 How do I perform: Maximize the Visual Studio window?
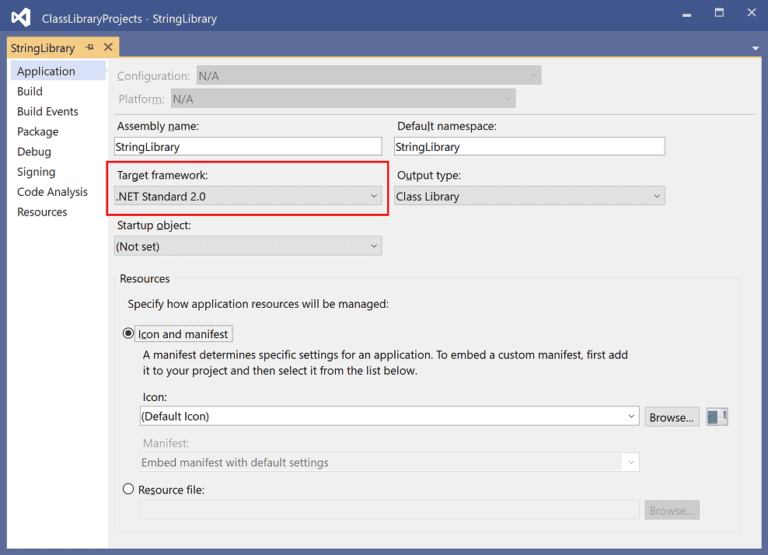tap(718, 15)
